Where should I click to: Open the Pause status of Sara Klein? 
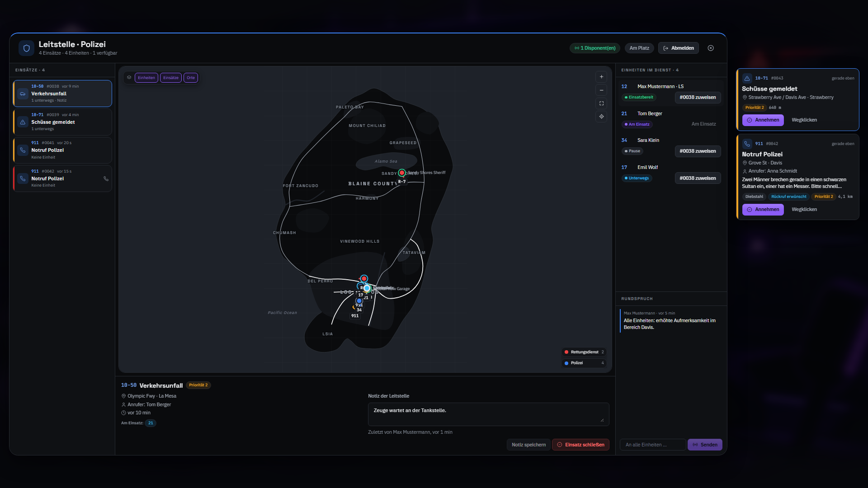click(632, 151)
